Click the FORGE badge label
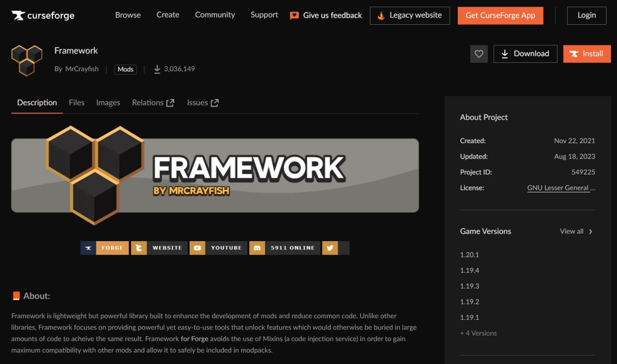 coord(113,248)
